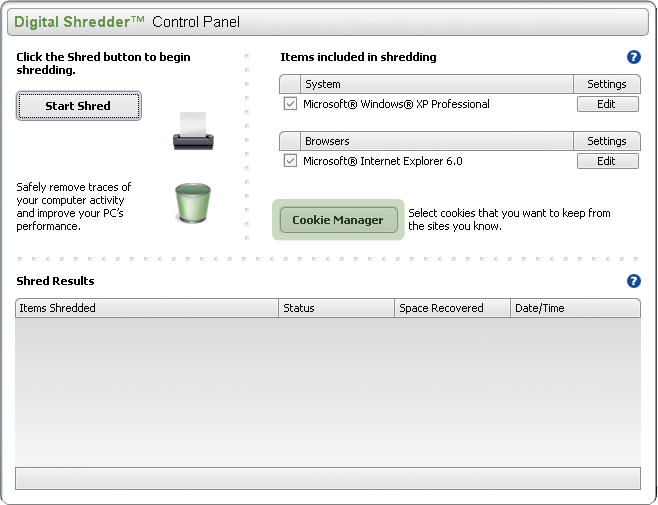658x505 pixels.
Task: Toggle the Microsoft Internet Explorer 6.0 checkbox
Action: tap(290, 161)
